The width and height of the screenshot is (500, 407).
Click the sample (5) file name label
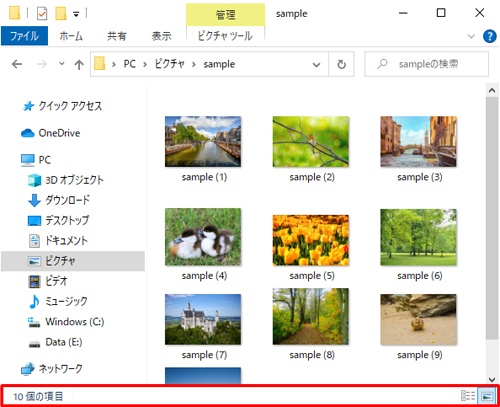point(312,276)
